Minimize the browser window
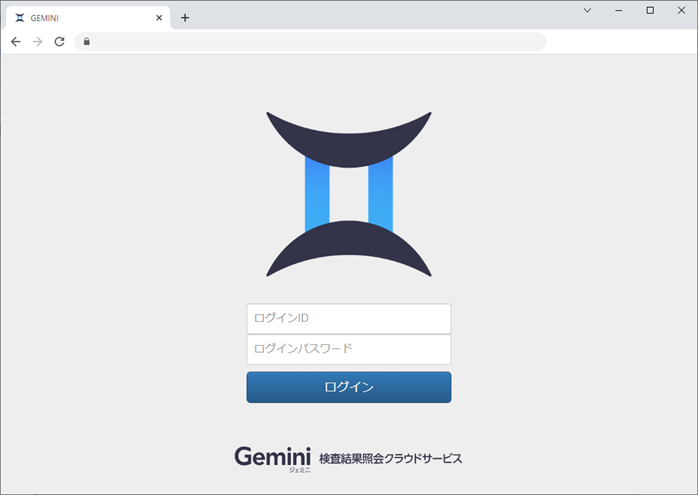The height and width of the screenshot is (495, 698). (x=619, y=10)
